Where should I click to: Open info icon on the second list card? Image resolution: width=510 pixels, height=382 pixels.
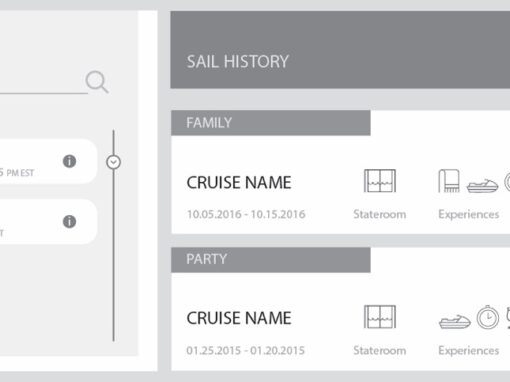click(x=69, y=222)
